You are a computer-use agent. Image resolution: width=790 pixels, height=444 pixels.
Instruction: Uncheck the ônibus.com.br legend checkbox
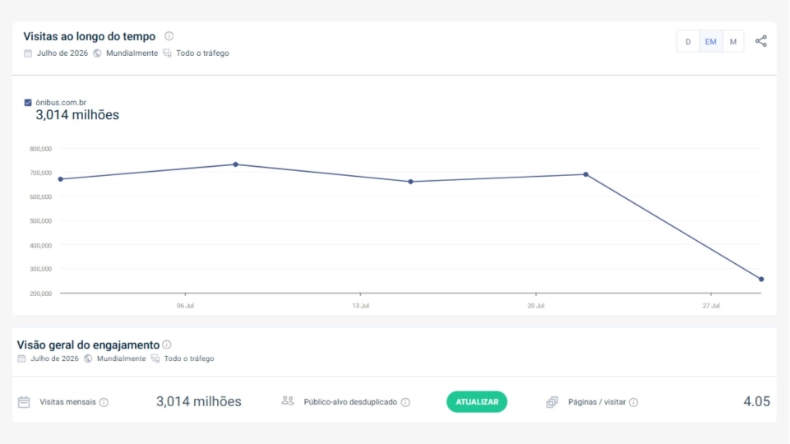tap(28, 102)
